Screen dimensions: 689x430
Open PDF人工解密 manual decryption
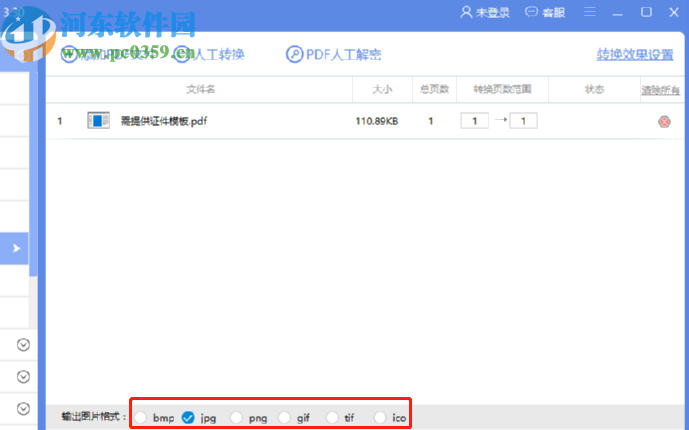pyautogui.click(x=334, y=54)
